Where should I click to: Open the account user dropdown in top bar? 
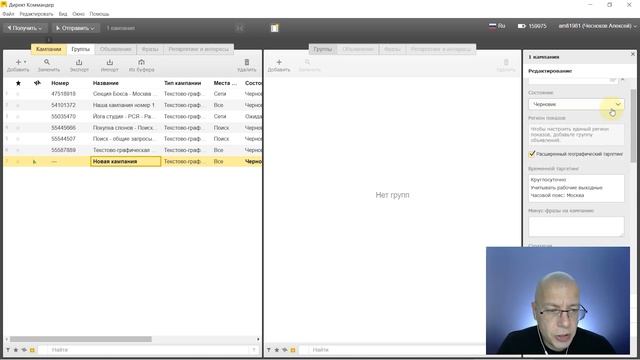pyautogui.click(x=598, y=26)
